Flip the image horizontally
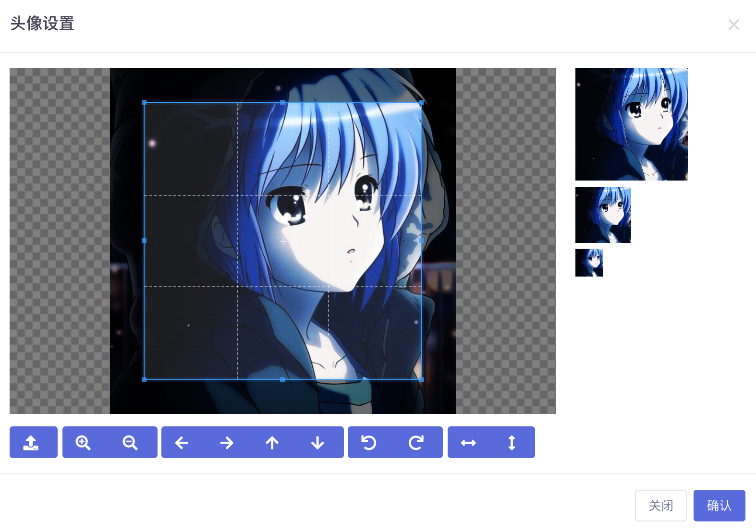This screenshot has height=532, width=756. [x=468, y=442]
